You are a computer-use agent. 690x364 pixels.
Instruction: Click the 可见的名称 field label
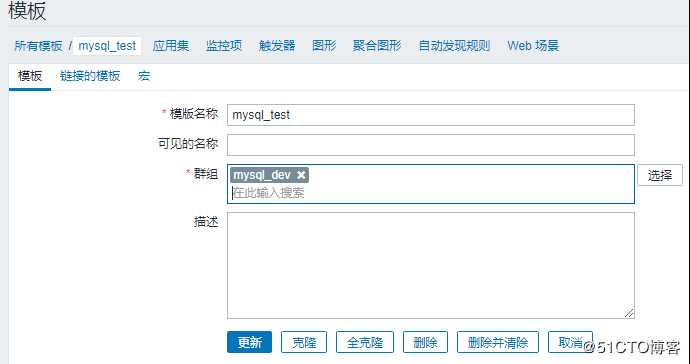(188, 143)
